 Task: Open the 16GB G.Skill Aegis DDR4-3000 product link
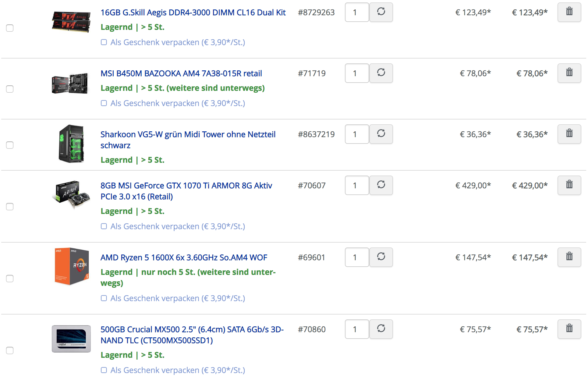(x=193, y=12)
